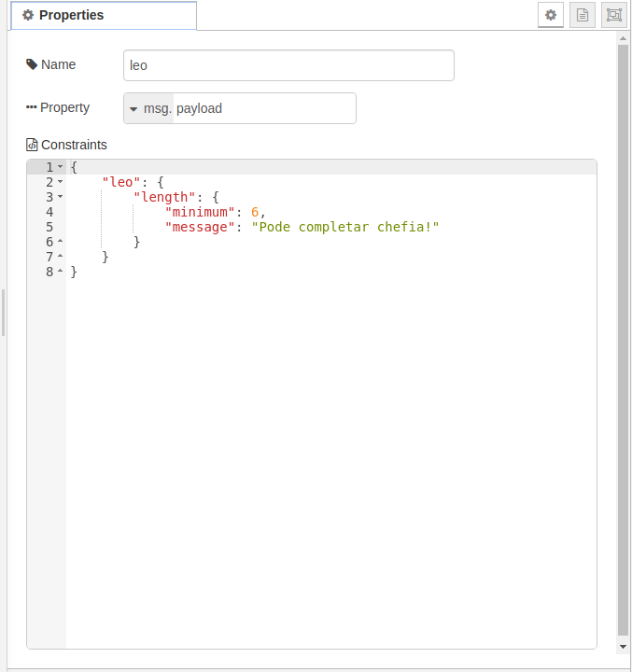The height and width of the screenshot is (672, 632).
Task: Click the vertical scrollbar thumb
Action: (623, 341)
